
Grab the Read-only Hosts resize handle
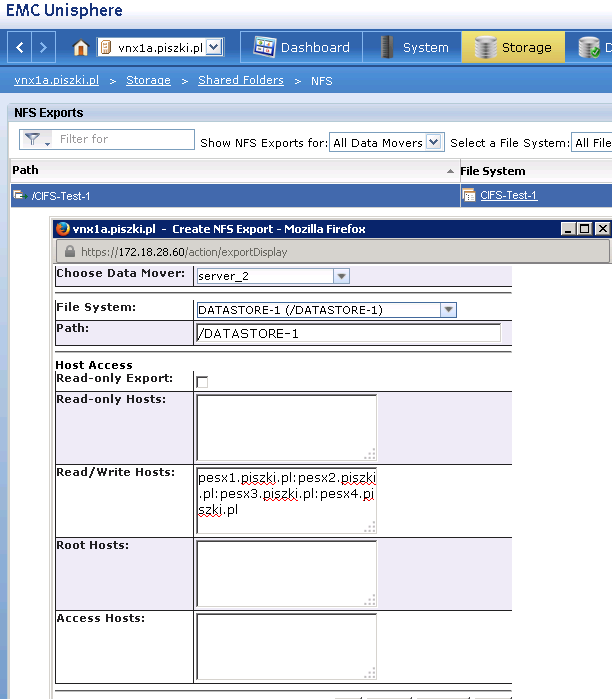tap(370, 454)
